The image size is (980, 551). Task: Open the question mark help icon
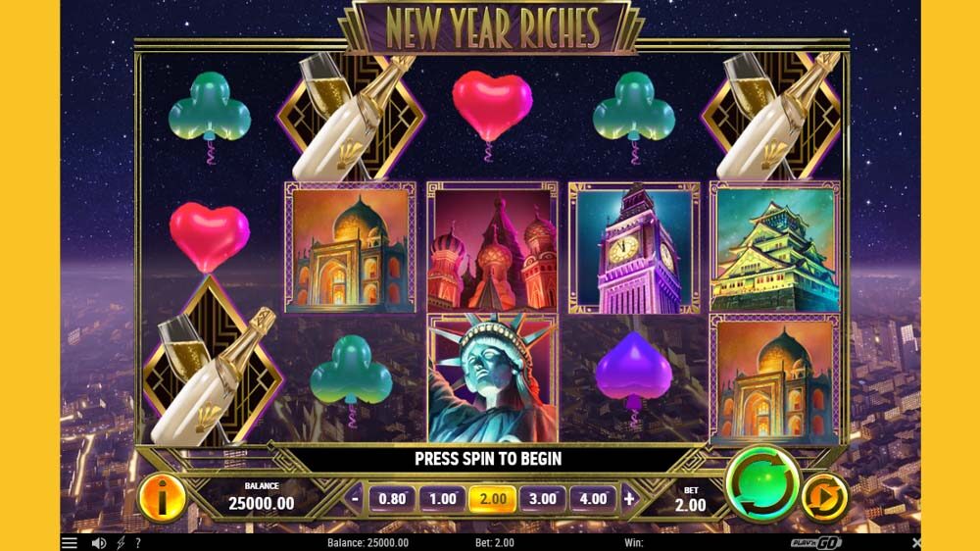[x=138, y=543]
